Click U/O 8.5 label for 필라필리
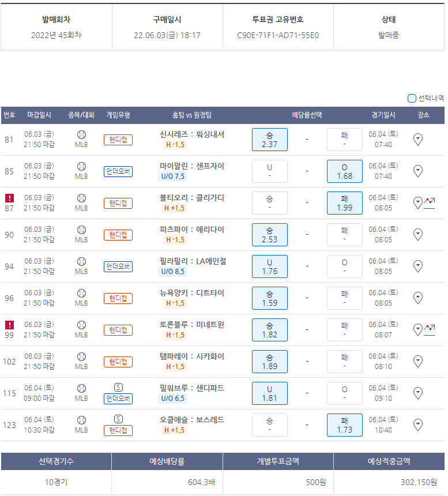 pos(172,272)
